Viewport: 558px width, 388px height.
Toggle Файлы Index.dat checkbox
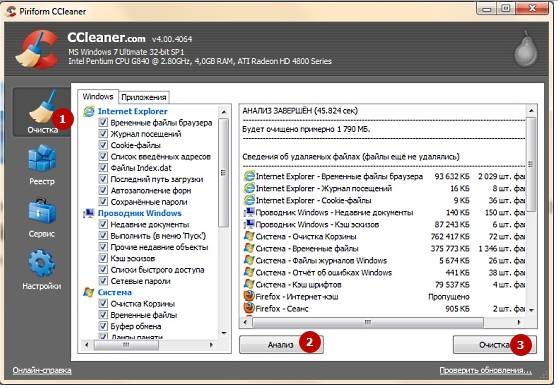[103, 168]
